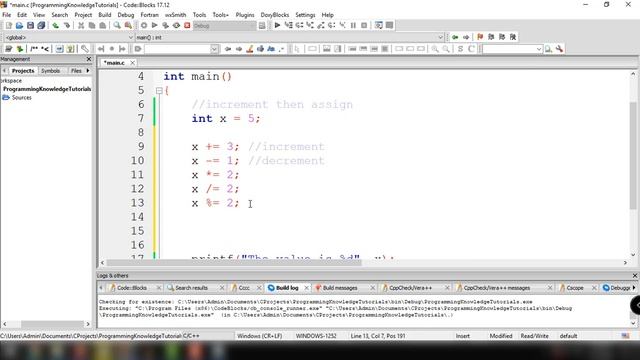Close the Logs & others panel

tap(635, 276)
